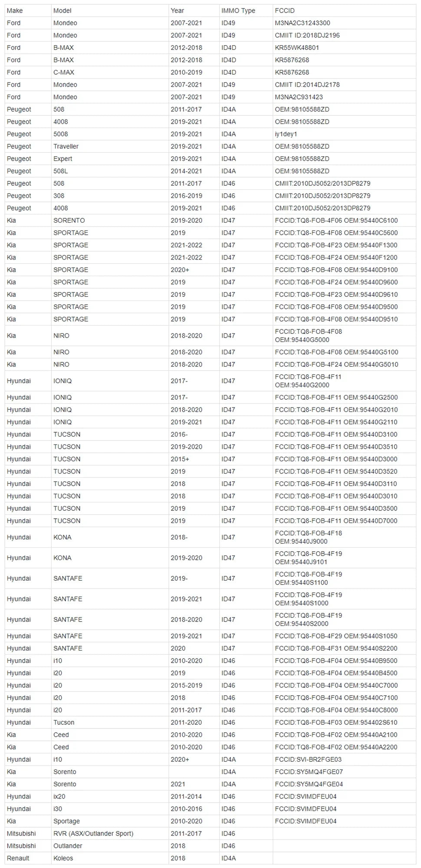The image size is (421, 868).
Task: Select the ix20 model cell
Action: tap(59, 796)
